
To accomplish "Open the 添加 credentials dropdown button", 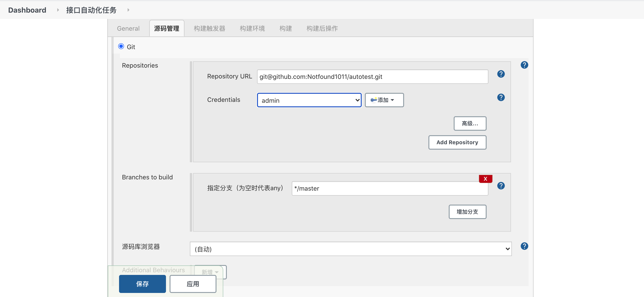I will click(x=384, y=100).
